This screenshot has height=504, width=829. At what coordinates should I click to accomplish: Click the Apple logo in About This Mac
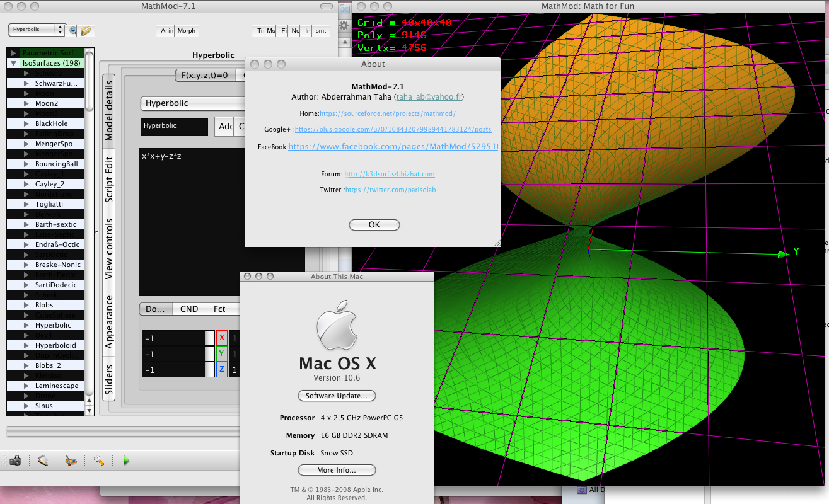click(x=337, y=325)
